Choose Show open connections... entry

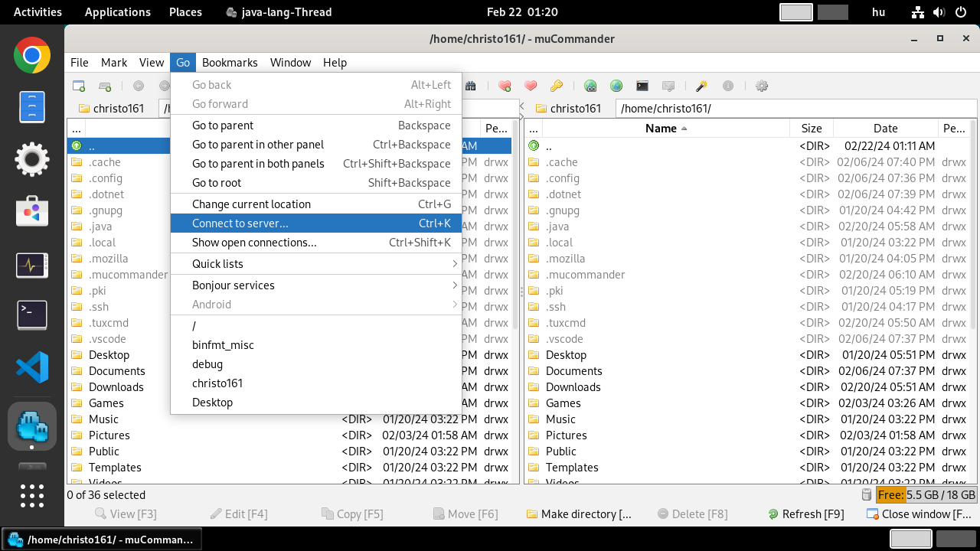click(316, 243)
